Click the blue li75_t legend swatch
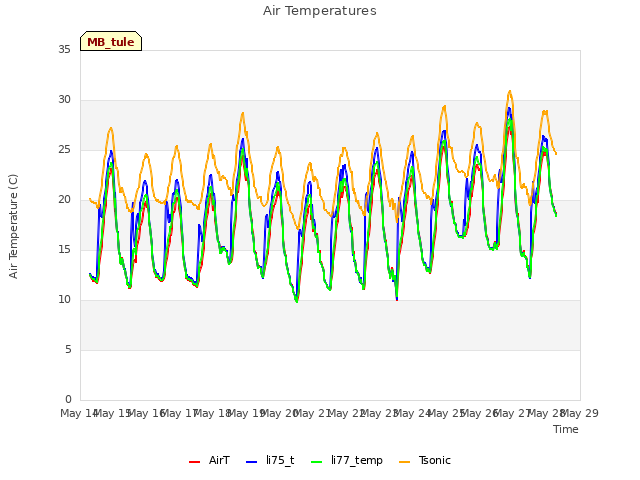Viewport: 640px width, 480px height. (252, 462)
